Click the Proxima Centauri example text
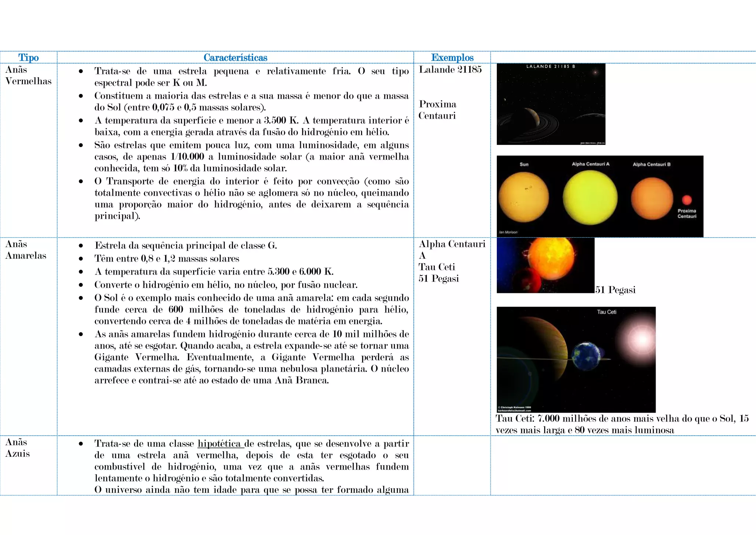The height and width of the screenshot is (535, 756). tap(437, 110)
